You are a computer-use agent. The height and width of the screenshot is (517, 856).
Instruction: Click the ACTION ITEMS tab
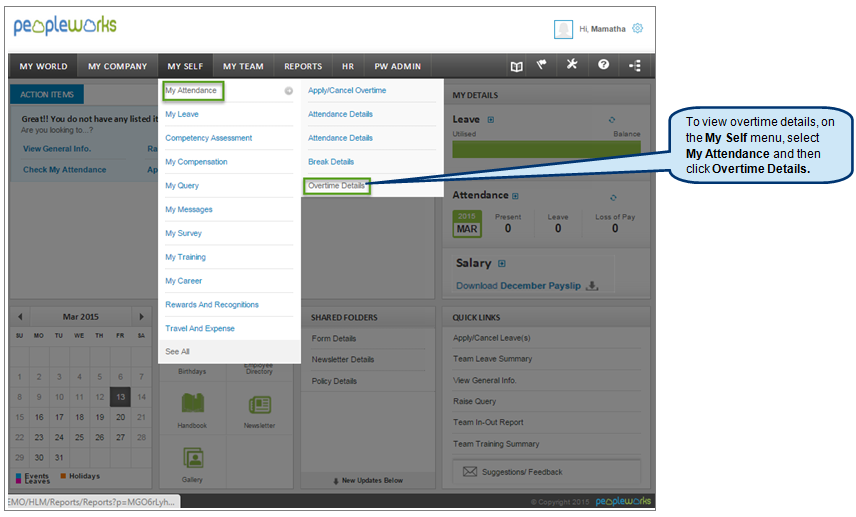point(47,94)
